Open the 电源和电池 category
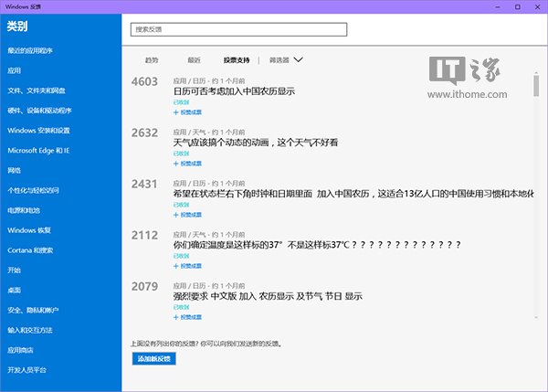The height and width of the screenshot is (392, 548). [24, 210]
